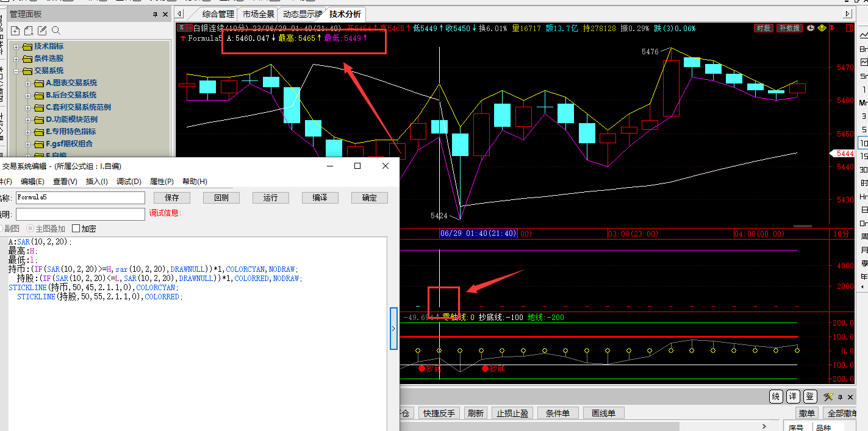Screen dimensions: 868x431
Task: Open the 编辑(E) menu in editor
Action: (x=32, y=182)
